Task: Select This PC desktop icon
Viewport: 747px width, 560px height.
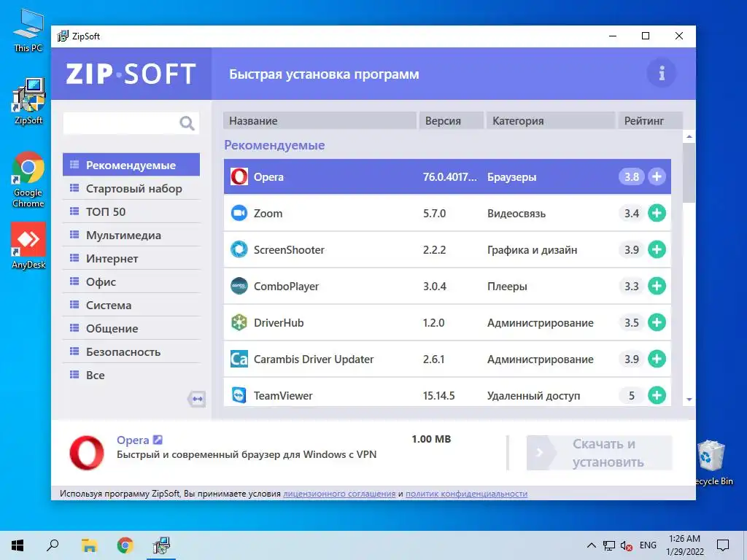Action: click(x=28, y=31)
